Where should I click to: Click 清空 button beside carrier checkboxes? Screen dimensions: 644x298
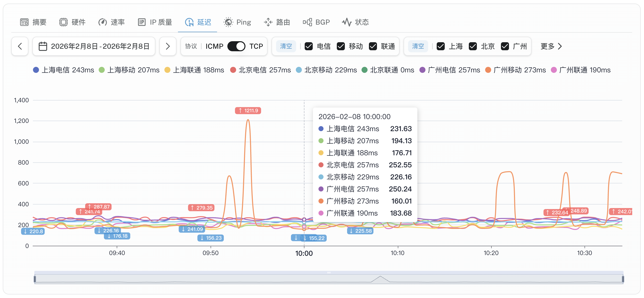coord(286,46)
